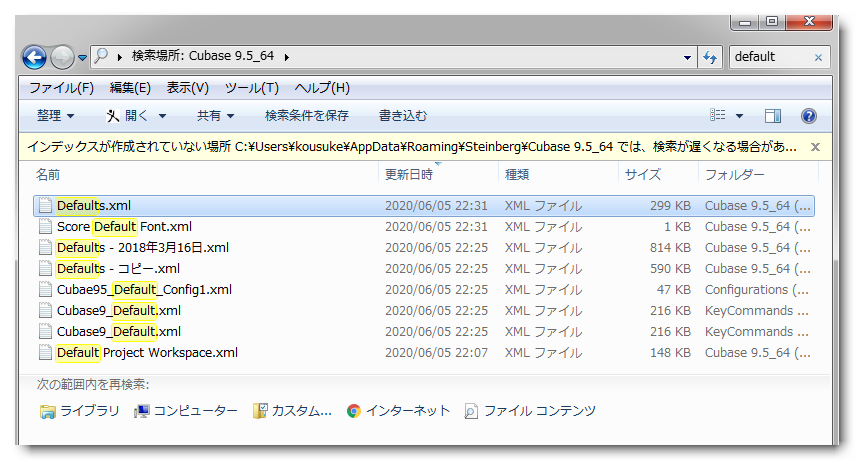
Task: Click the greyed forward arrow button
Action: [62, 57]
